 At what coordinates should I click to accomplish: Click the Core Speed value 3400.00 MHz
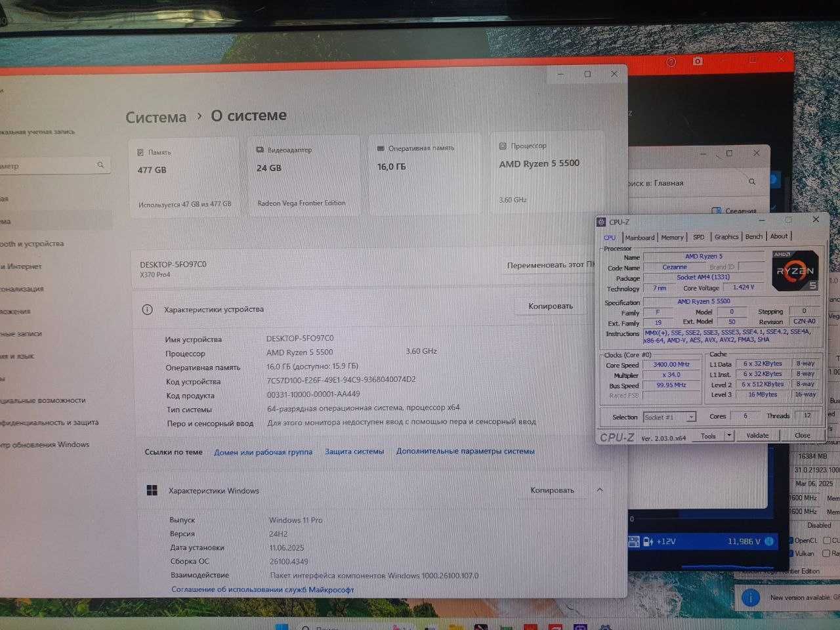click(x=671, y=364)
